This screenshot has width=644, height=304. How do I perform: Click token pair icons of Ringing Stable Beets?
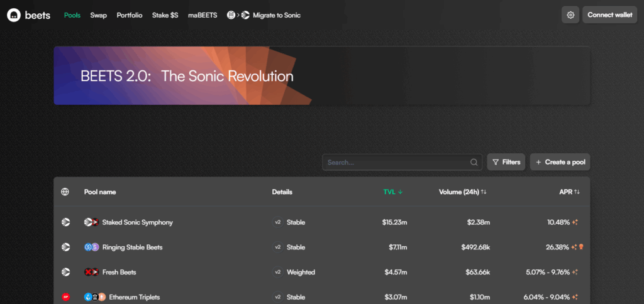coord(92,247)
